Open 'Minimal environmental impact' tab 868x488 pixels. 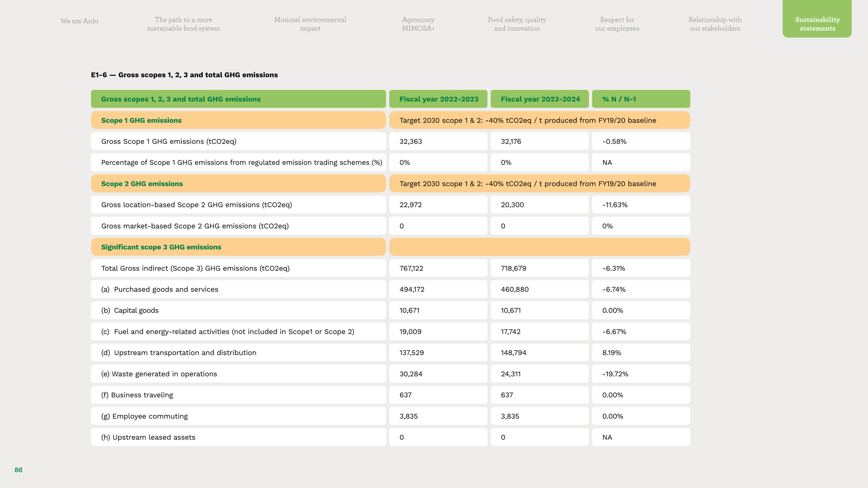310,24
